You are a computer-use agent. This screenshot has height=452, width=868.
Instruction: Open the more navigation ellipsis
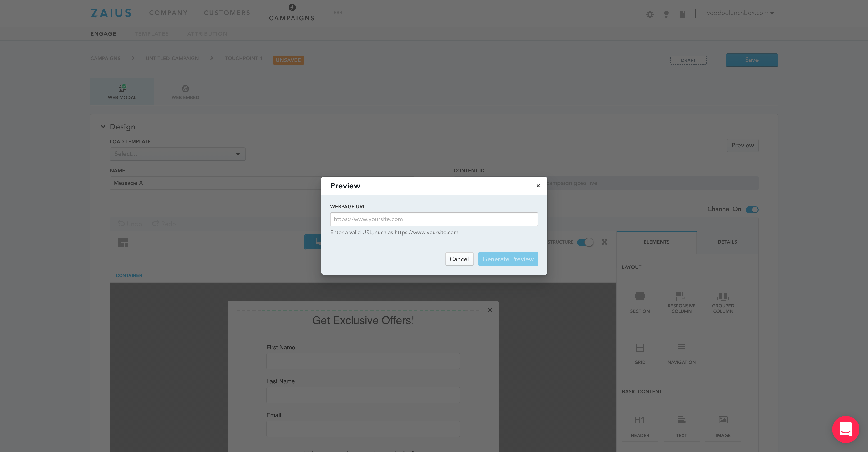338,12
